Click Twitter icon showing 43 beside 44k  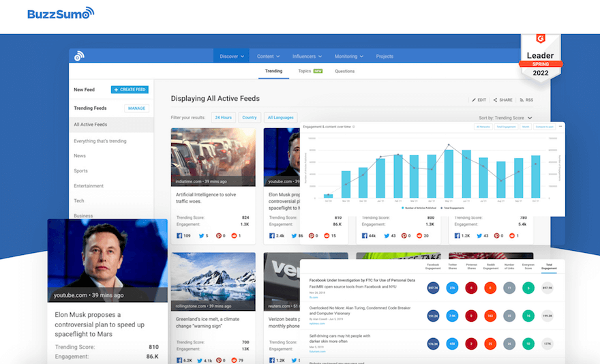pyautogui.click(x=387, y=236)
